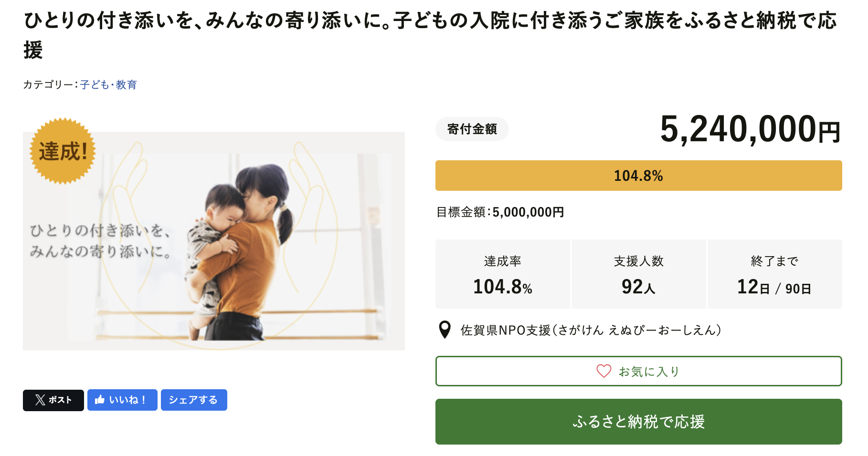Select the 終了まで days remaining box

[774, 274]
